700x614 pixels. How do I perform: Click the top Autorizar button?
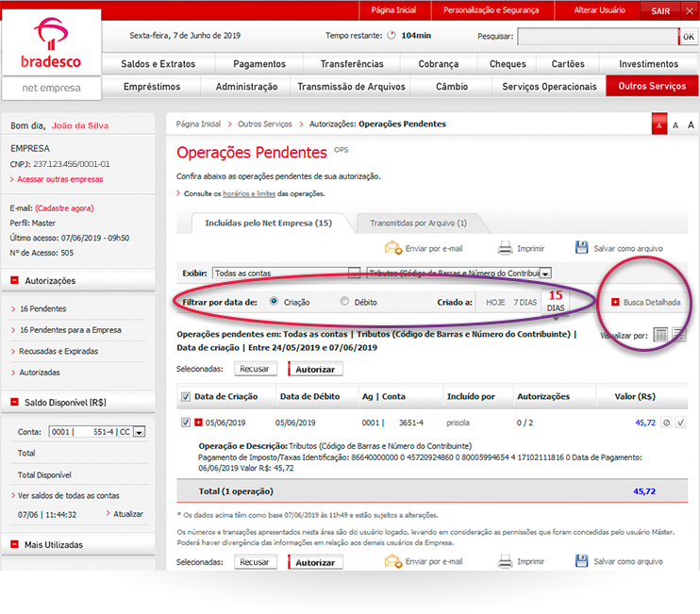pyautogui.click(x=316, y=370)
